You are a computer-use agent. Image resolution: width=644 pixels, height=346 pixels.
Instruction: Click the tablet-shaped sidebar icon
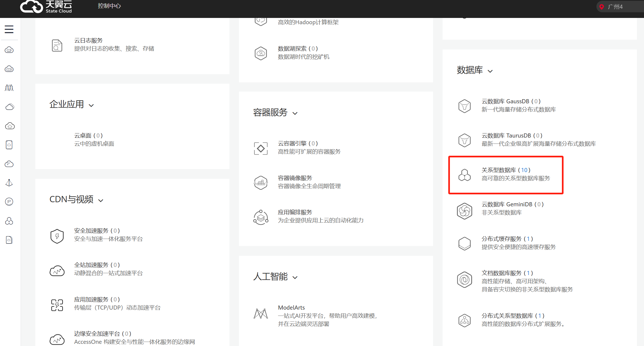[x=9, y=145]
